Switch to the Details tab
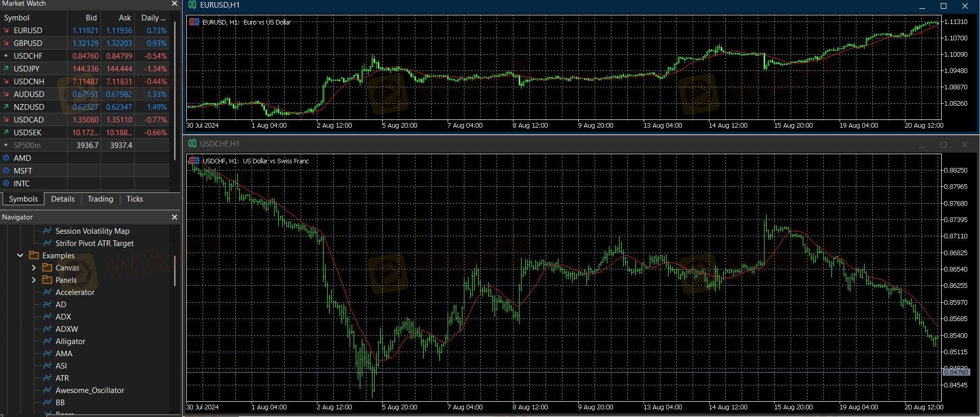This screenshot has width=980, height=417. click(x=63, y=199)
